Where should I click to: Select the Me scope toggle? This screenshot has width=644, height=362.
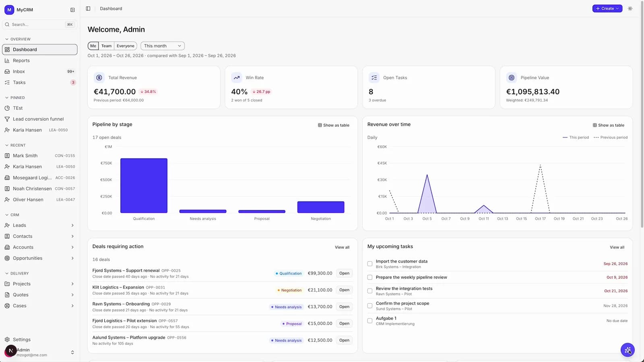[x=93, y=46]
